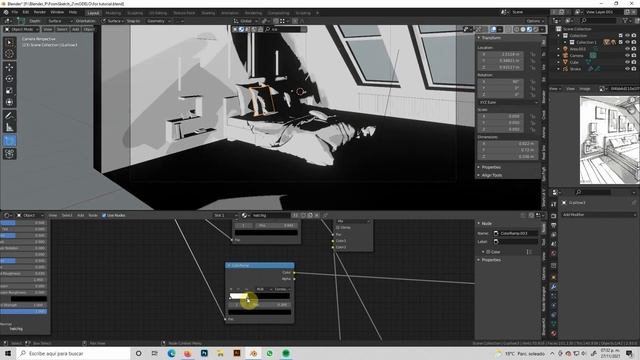Screen dimensions: 640x360
Task: Click the ColorRamp gradient bar
Action: tap(260, 296)
